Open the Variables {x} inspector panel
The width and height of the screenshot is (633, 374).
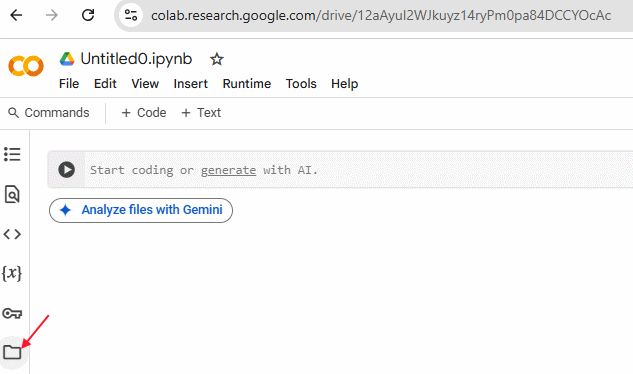point(12,273)
